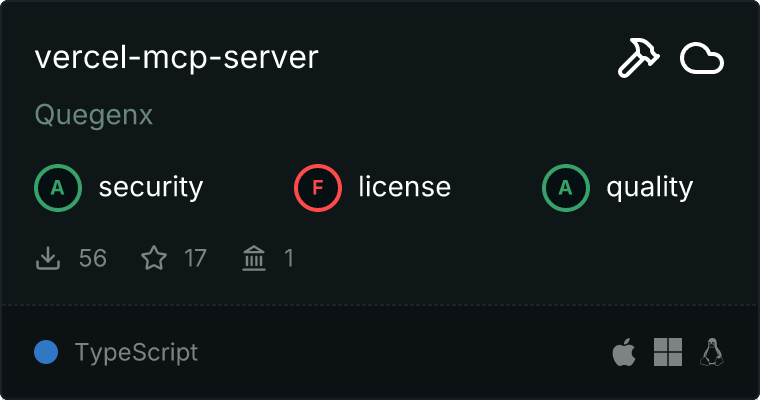Viewport: 760px width, 400px height.
Task: Click the download count icon
Action: click(48, 259)
